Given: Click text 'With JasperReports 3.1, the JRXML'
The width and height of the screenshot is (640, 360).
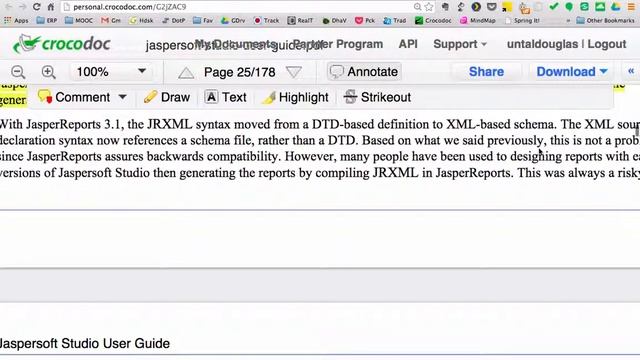Looking at the screenshot, I should tap(96, 124).
